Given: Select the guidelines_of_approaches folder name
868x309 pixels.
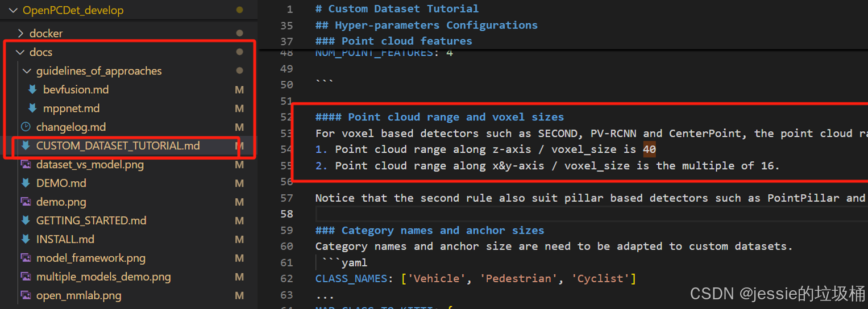Looking at the screenshot, I should point(99,71).
